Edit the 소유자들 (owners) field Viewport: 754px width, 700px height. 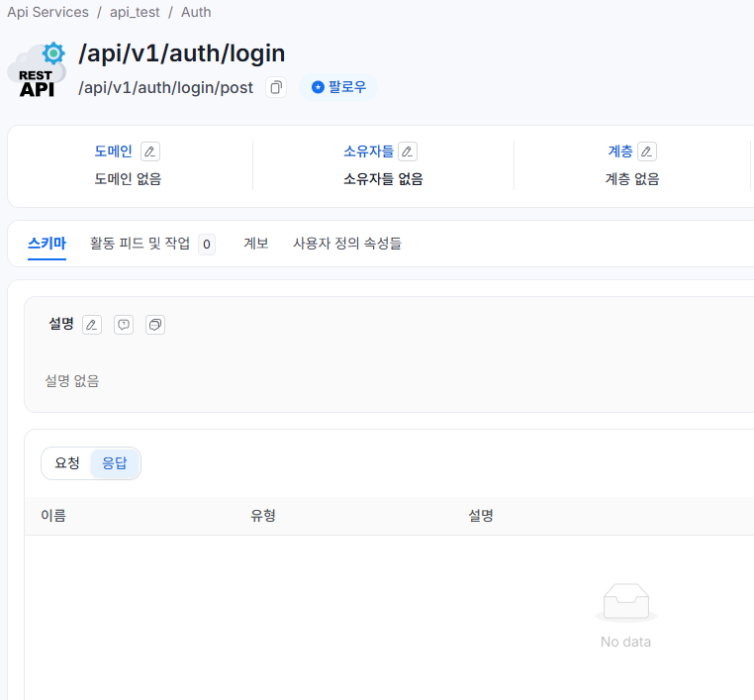tap(408, 151)
